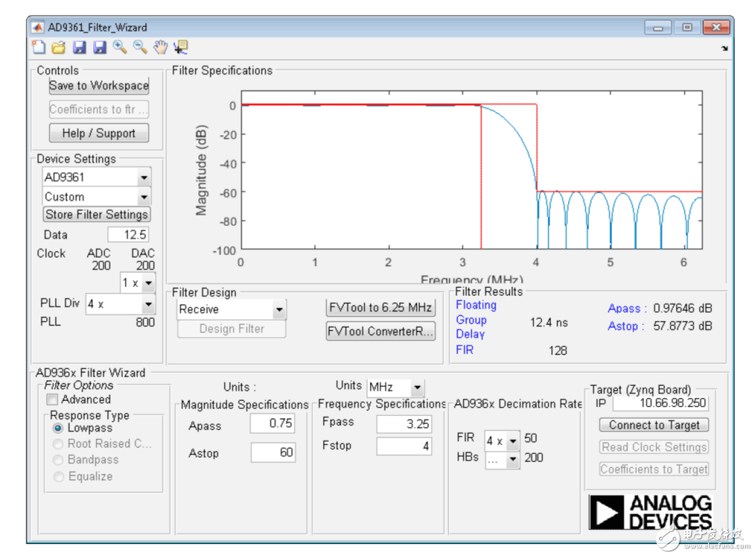Image resolution: width=756 pixels, height=557 pixels.
Task: Click the Store Filter Settings button
Action: (x=96, y=214)
